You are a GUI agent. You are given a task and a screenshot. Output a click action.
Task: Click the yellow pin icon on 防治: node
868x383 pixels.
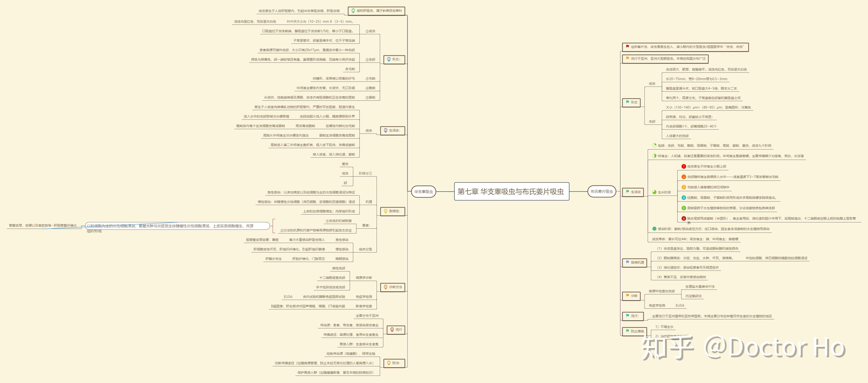(x=389, y=363)
